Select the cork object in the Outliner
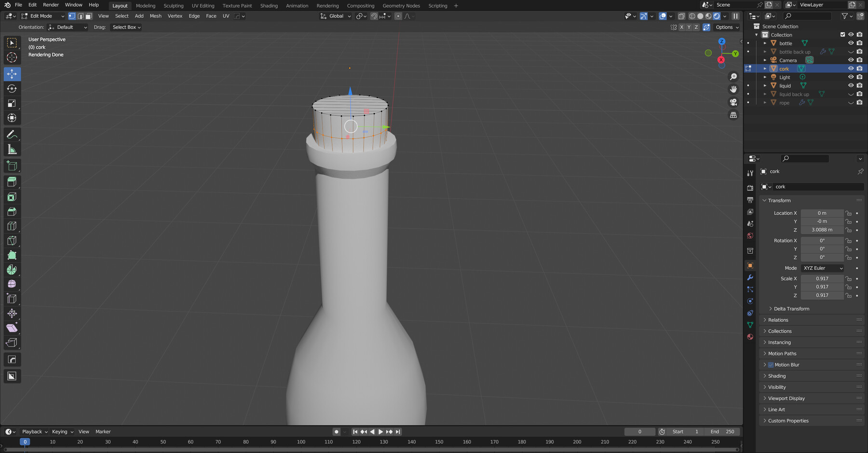 coord(785,69)
